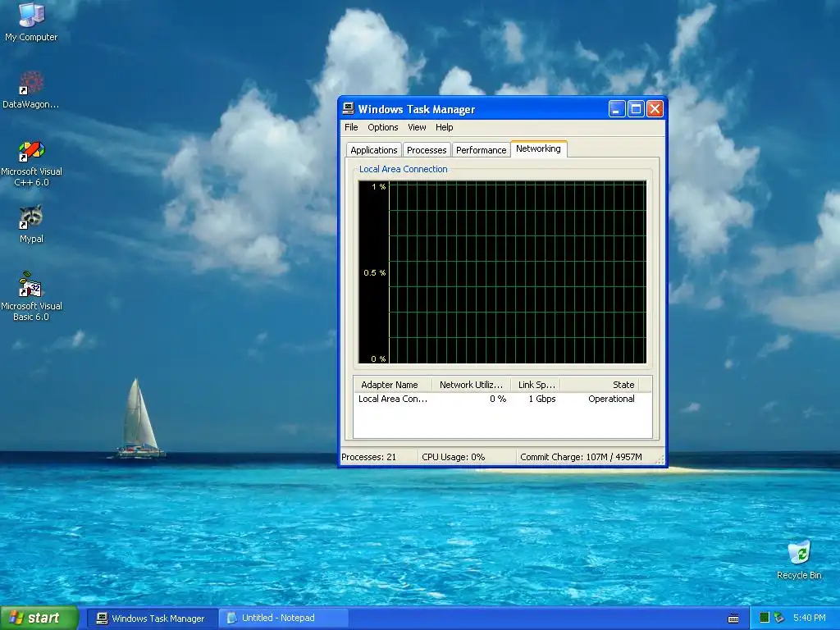Screen dimensions: 840x630
Task: Sort by Link Speed column header
Action: (536, 385)
